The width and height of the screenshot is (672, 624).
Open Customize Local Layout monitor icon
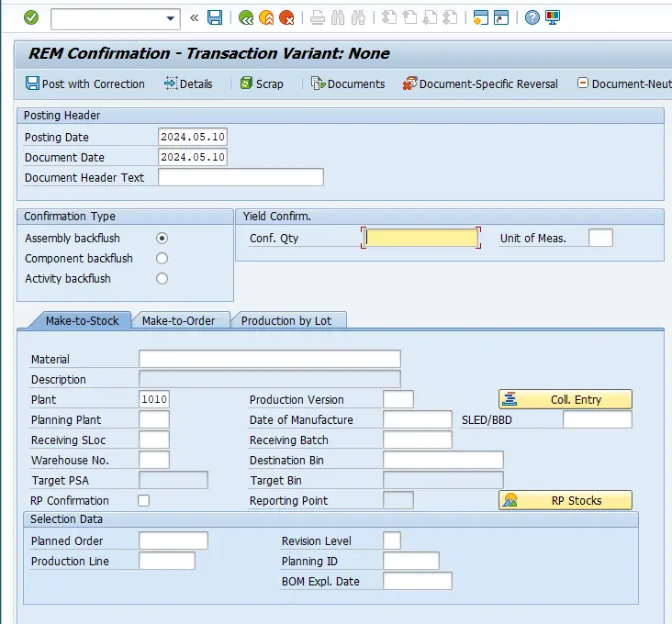[552, 17]
